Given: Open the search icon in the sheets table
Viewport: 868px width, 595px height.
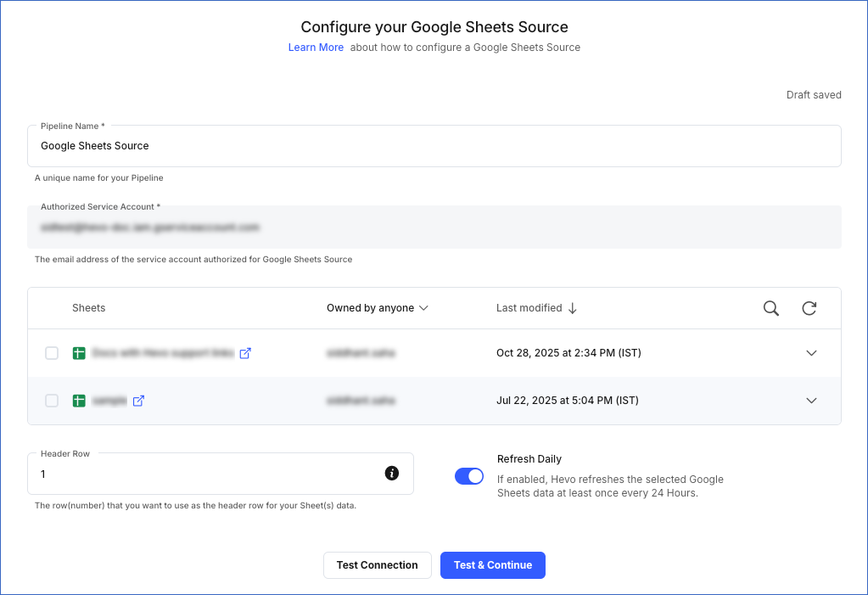Looking at the screenshot, I should [x=770, y=308].
